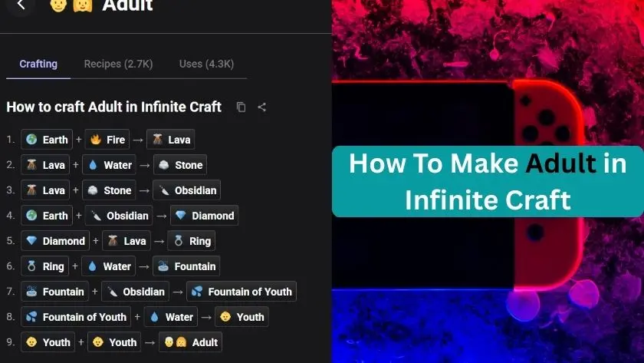Click Water chip in step 2
Image resolution: width=644 pixels, height=363 pixels.
(x=109, y=165)
